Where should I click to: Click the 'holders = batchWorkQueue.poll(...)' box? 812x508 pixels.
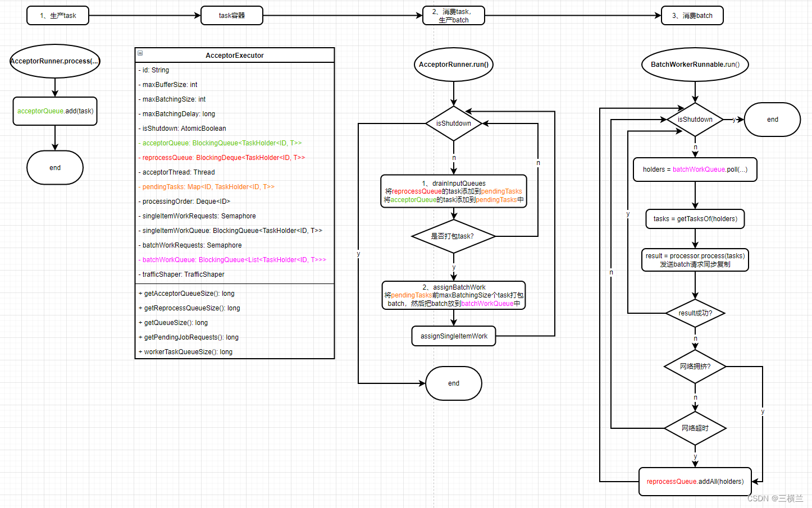(695, 170)
